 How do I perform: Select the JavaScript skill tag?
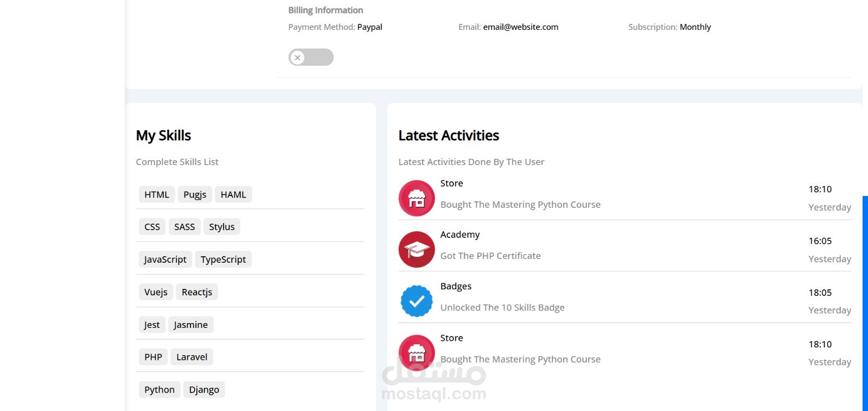pos(165,260)
